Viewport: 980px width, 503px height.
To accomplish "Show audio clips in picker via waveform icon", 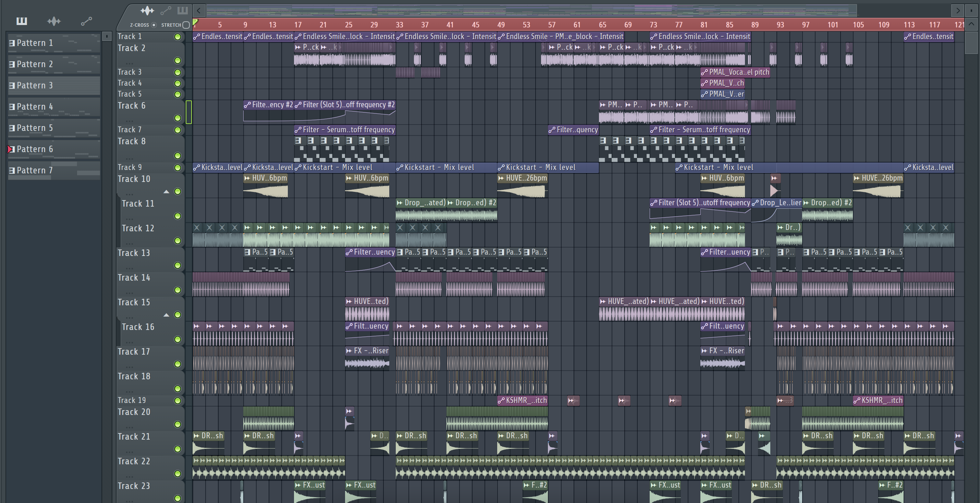I will click(54, 21).
